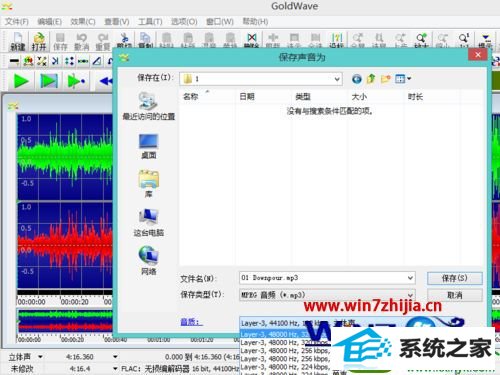Open the 文件(F) menu
The image size is (500, 375).
tap(16, 22)
